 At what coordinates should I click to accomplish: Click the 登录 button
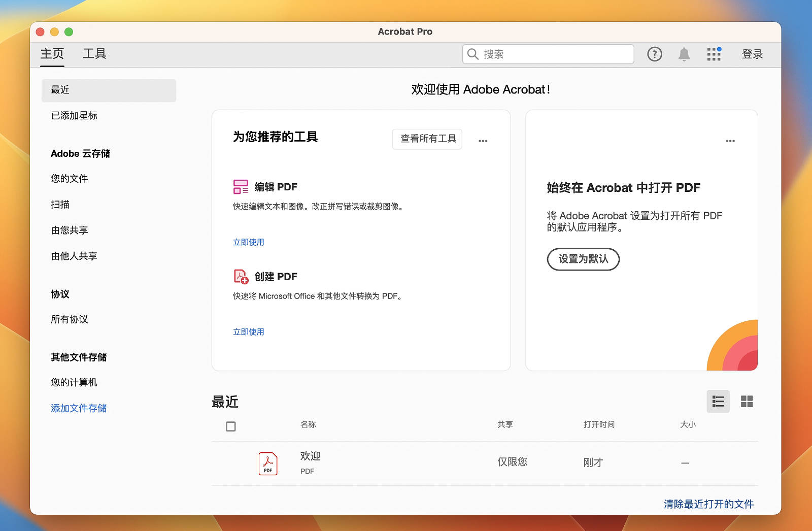[x=752, y=54]
